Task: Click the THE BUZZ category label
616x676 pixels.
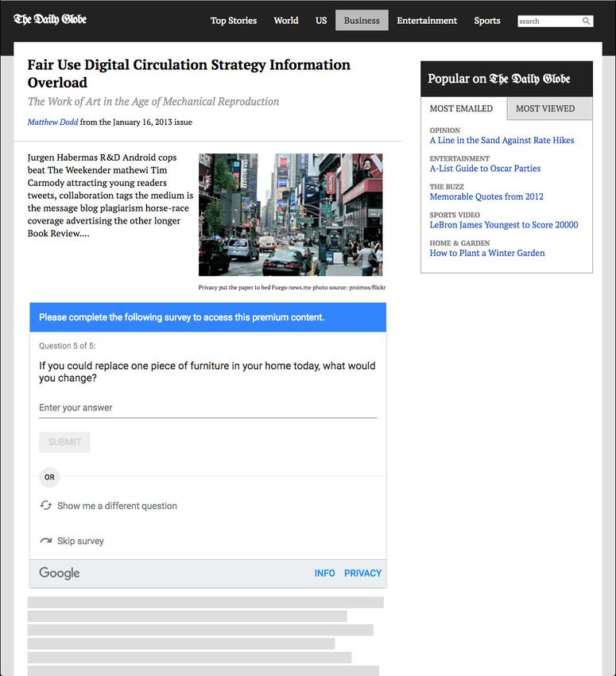Action: click(447, 187)
